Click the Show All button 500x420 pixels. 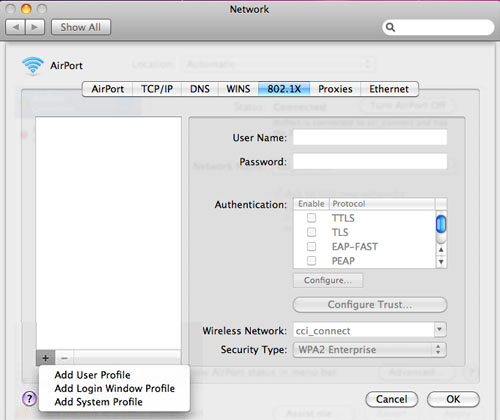tap(81, 27)
